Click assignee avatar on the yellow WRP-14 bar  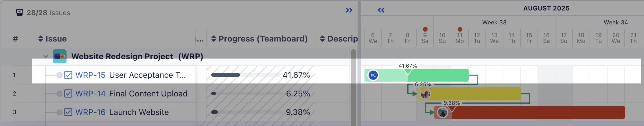point(425,94)
